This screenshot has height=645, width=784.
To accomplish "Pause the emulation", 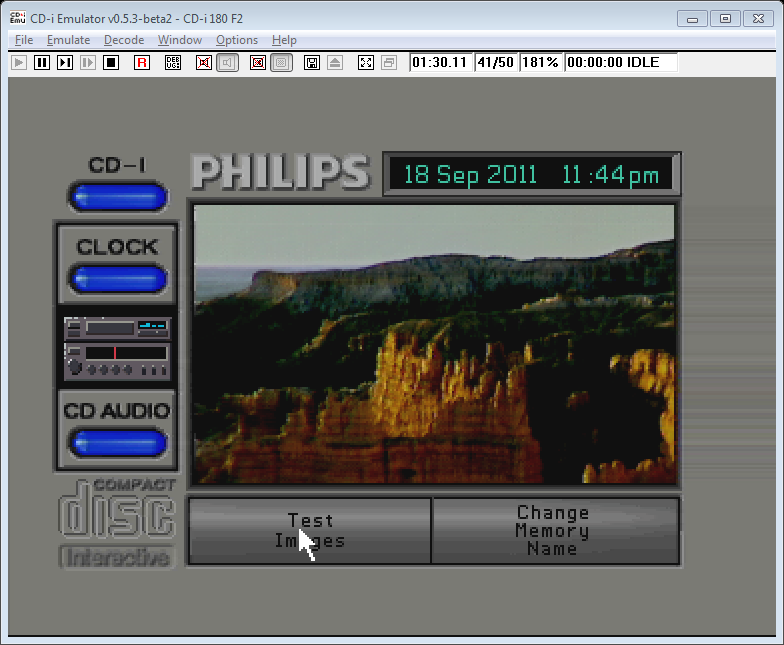I will point(42,62).
